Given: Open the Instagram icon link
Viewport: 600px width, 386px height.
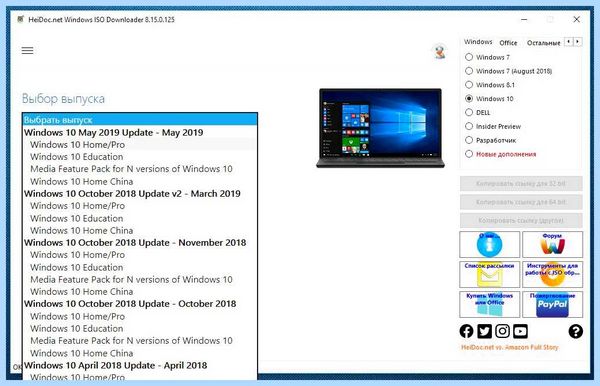Looking at the screenshot, I should pyautogui.click(x=502, y=331).
